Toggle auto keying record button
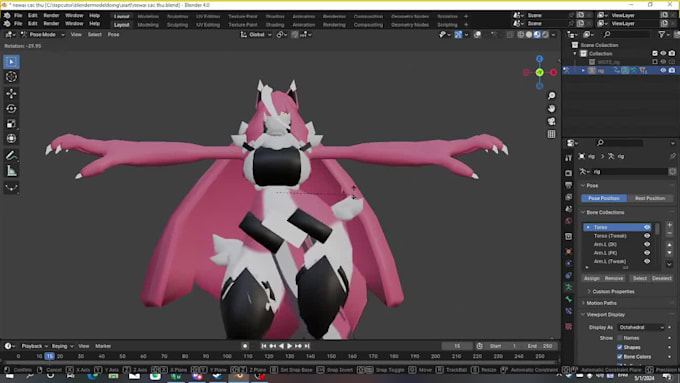Image resolution: width=680 pixels, height=383 pixels. point(245,346)
